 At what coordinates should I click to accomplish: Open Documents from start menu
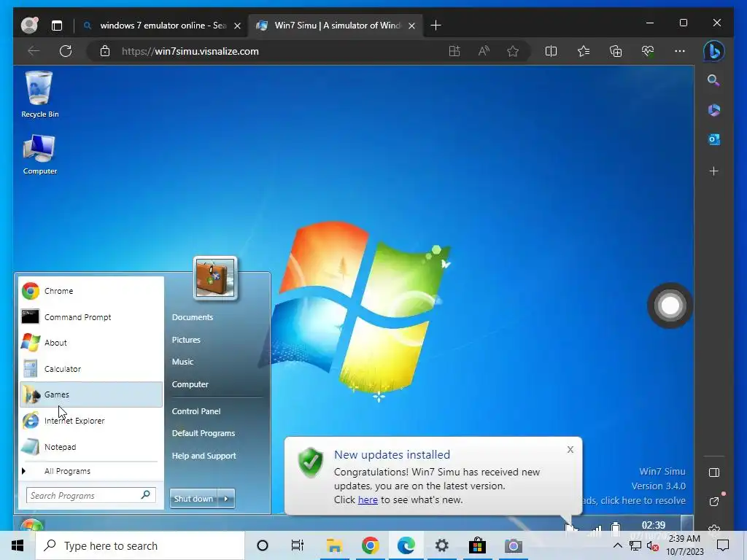pos(193,317)
